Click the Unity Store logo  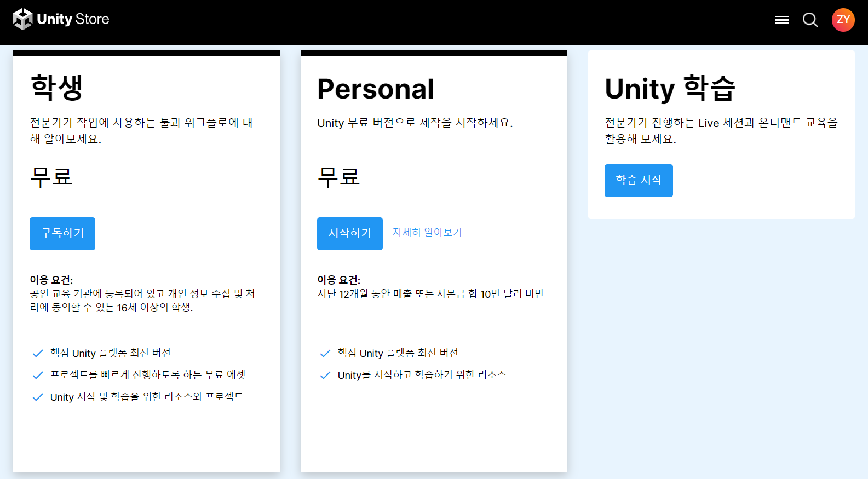point(61,19)
